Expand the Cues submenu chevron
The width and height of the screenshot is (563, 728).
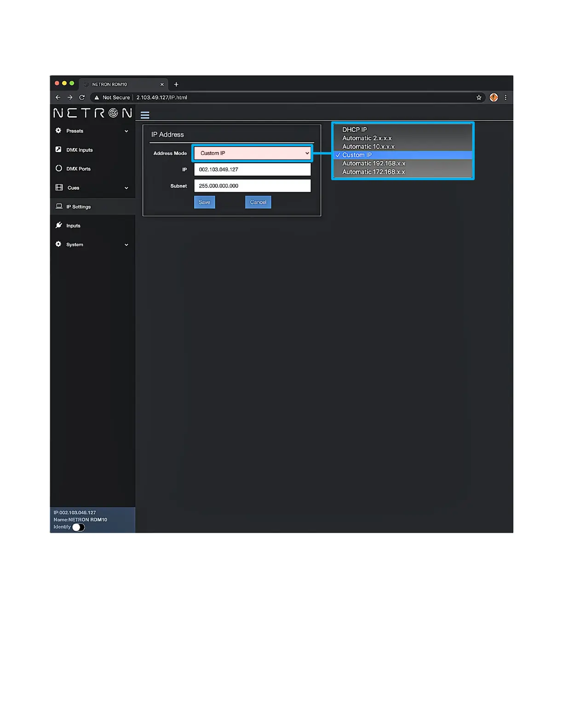click(126, 188)
